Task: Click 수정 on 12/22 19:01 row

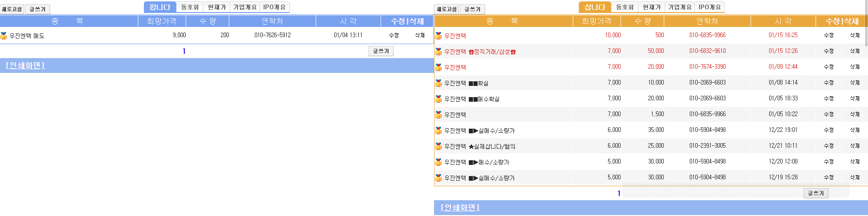Action: click(x=829, y=130)
